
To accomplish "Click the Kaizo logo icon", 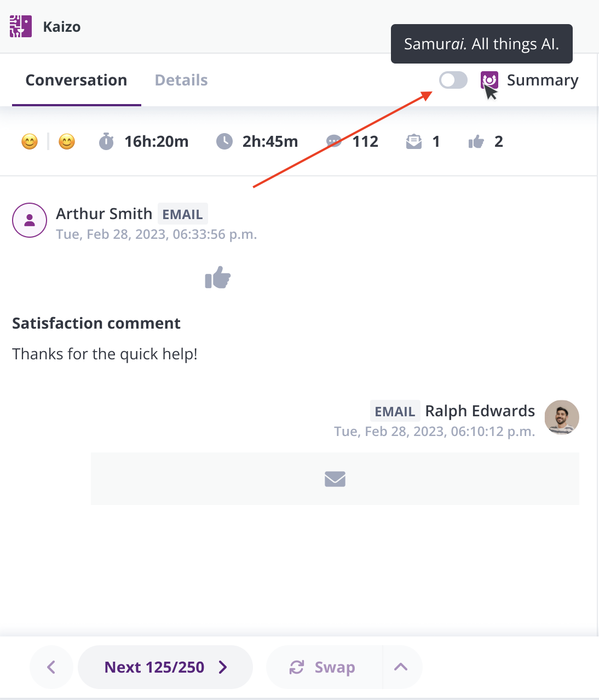I will click(x=21, y=26).
